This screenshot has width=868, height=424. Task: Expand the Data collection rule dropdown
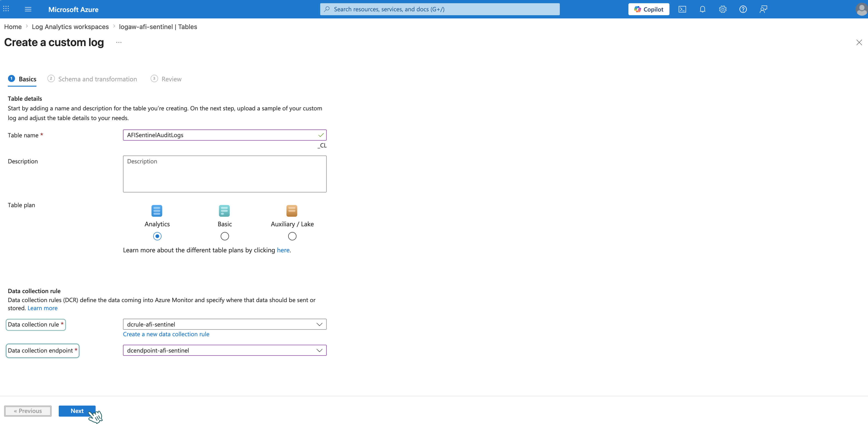pos(224,324)
